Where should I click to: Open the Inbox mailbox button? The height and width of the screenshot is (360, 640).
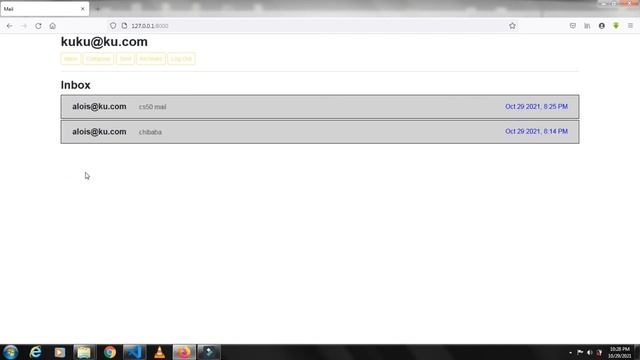(x=70, y=59)
